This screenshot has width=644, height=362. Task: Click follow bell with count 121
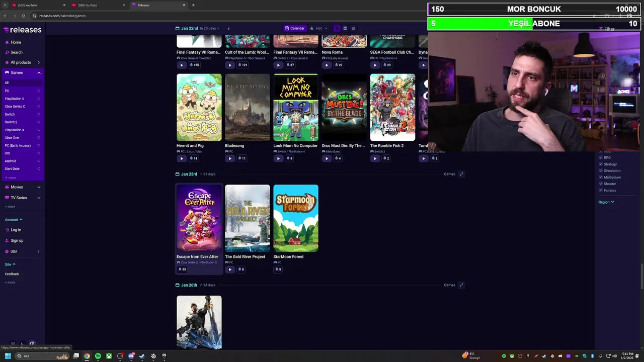click(x=243, y=65)
